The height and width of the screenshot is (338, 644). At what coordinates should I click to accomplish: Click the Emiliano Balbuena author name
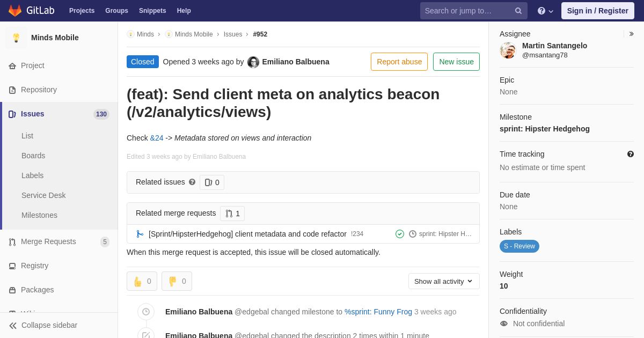tap(296, 62)
